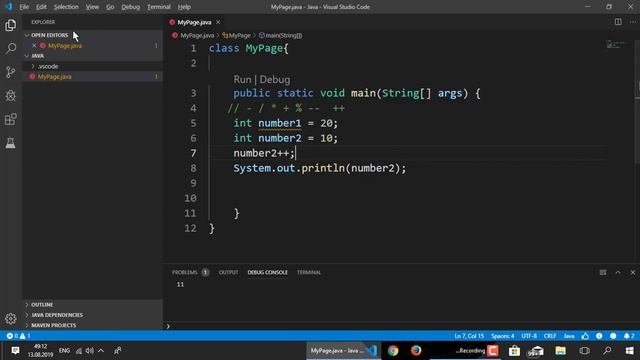Open the File menu
This screenshot has height=360, width=640.
click(24, 7)
